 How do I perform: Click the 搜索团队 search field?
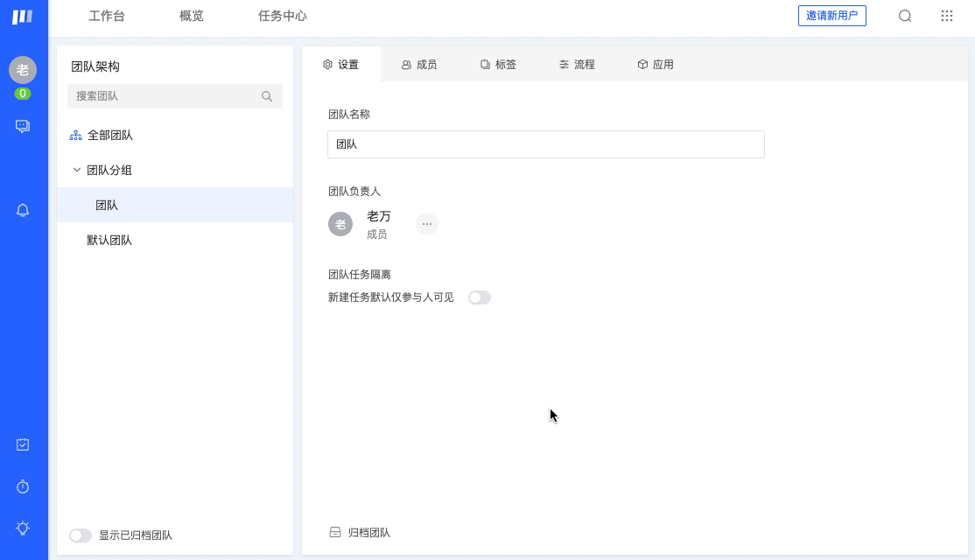tap(175, 96)
